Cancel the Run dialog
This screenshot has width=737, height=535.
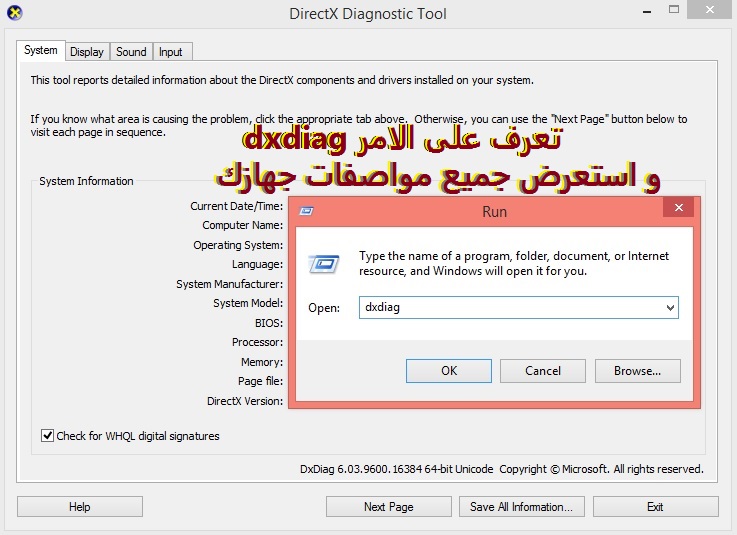543,371
